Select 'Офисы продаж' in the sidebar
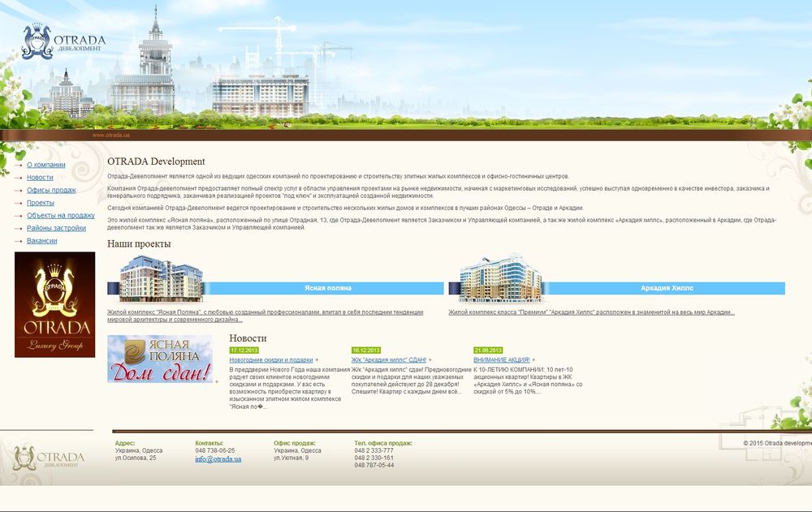The height and width of the screenshot is (512, 812). coord(51,190)
